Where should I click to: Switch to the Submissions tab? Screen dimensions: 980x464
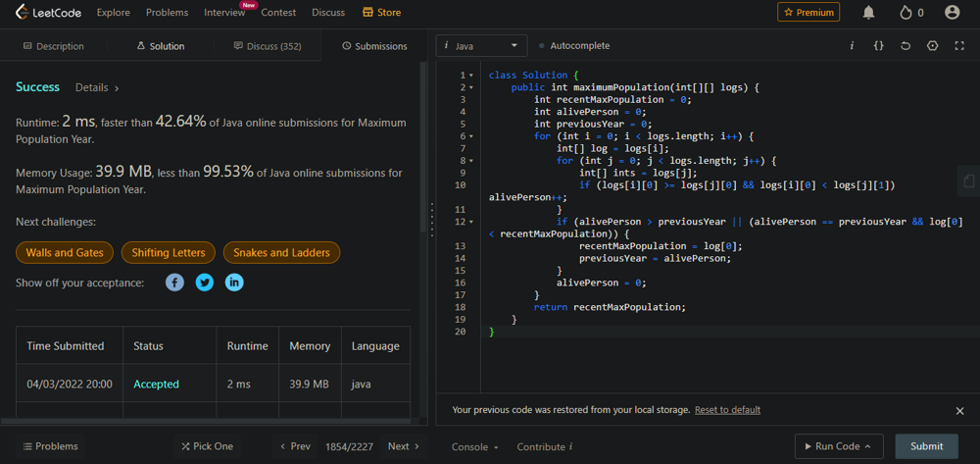[375, 46]
